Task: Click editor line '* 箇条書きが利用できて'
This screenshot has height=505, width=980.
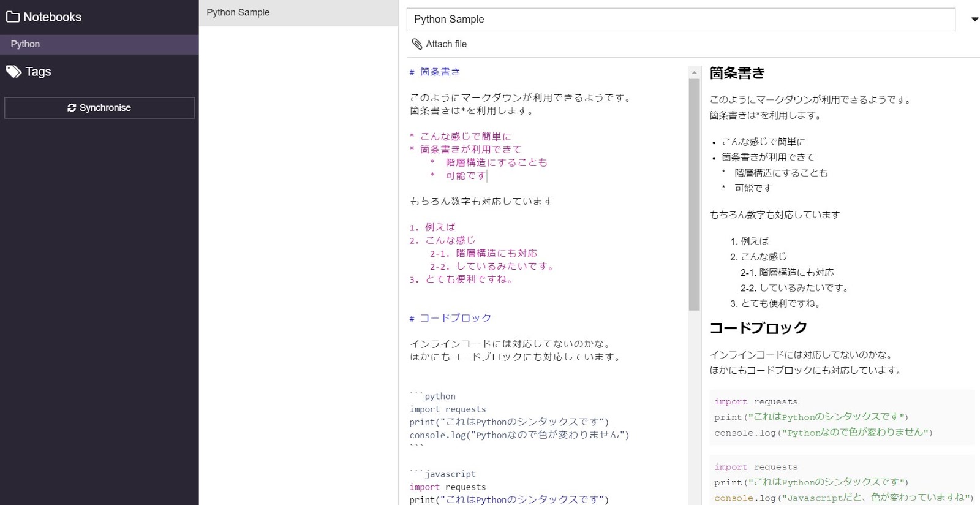Action: tap(466, 150)
